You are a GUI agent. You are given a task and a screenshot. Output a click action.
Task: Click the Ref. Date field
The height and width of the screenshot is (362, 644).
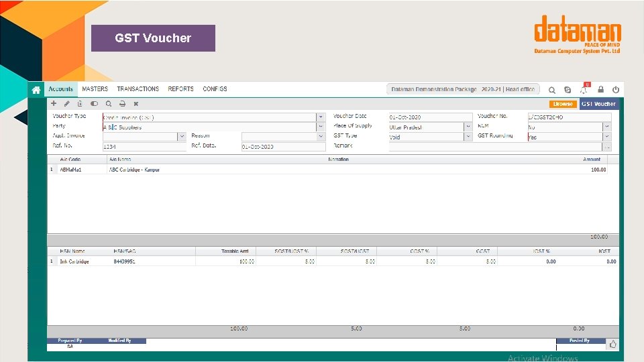(x=283, y=147)
